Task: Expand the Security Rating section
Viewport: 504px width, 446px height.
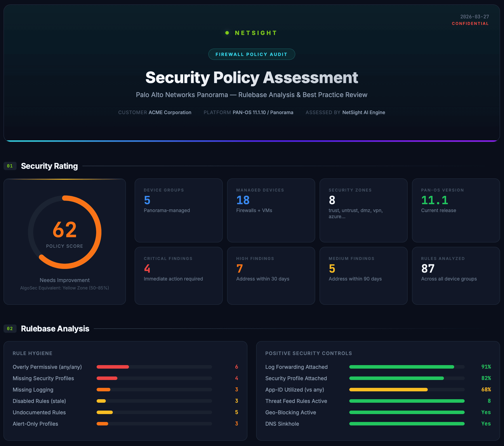Action: click(49, 166)
